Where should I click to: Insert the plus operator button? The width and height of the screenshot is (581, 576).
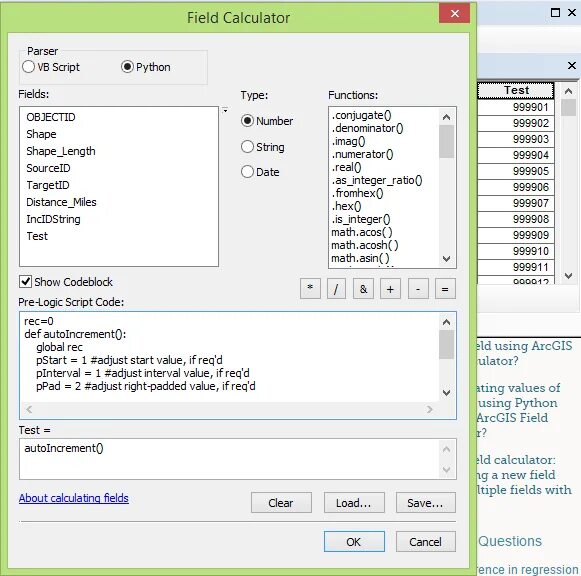[390, 289]
